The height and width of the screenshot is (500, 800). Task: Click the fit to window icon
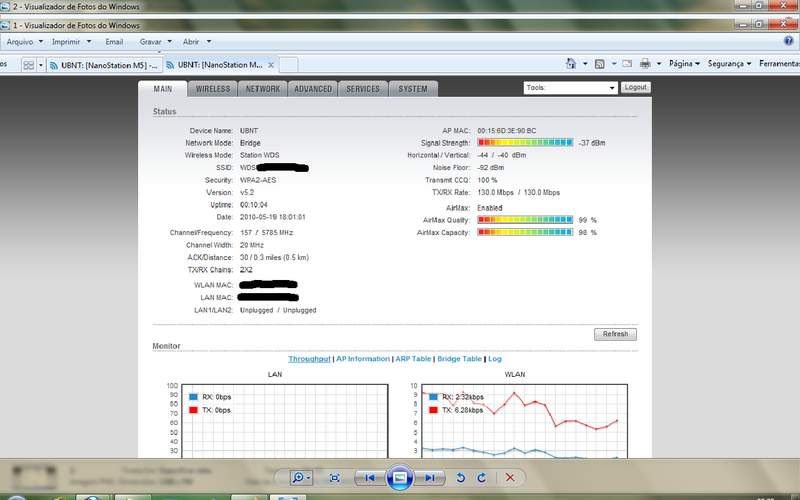(x=335, y=478)
